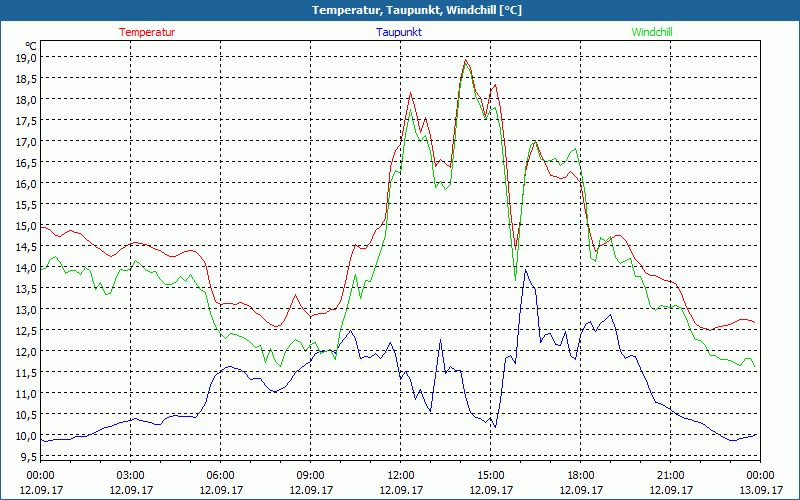
Task: Click the 09:00 time axis label
Action: (311, 475)
